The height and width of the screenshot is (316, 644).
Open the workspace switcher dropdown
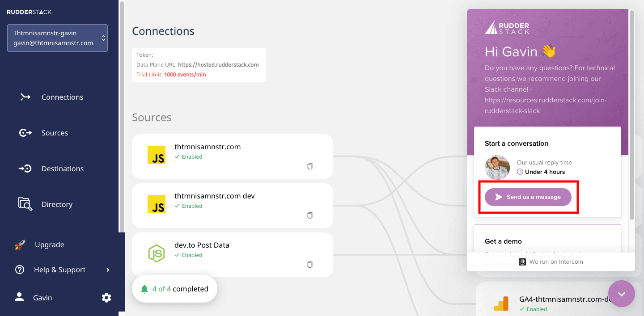click(x=57, y=38)
